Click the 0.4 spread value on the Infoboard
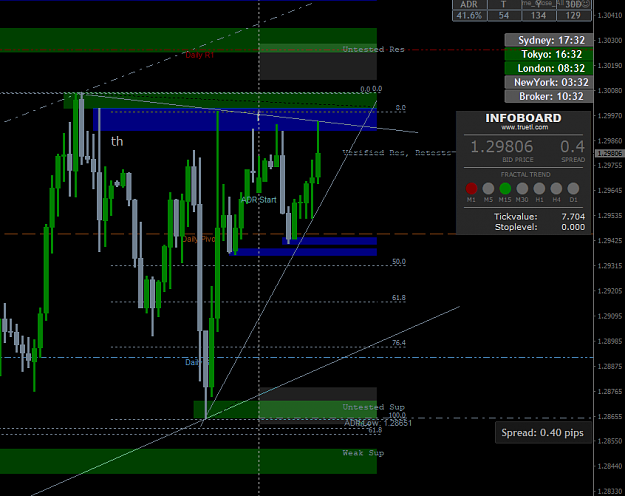The width and height of the screenshot is (625, 496). coord(572,147)
